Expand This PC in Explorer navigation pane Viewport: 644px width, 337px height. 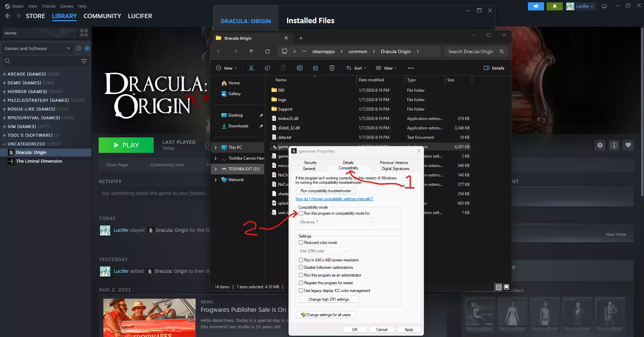point(215,148)
